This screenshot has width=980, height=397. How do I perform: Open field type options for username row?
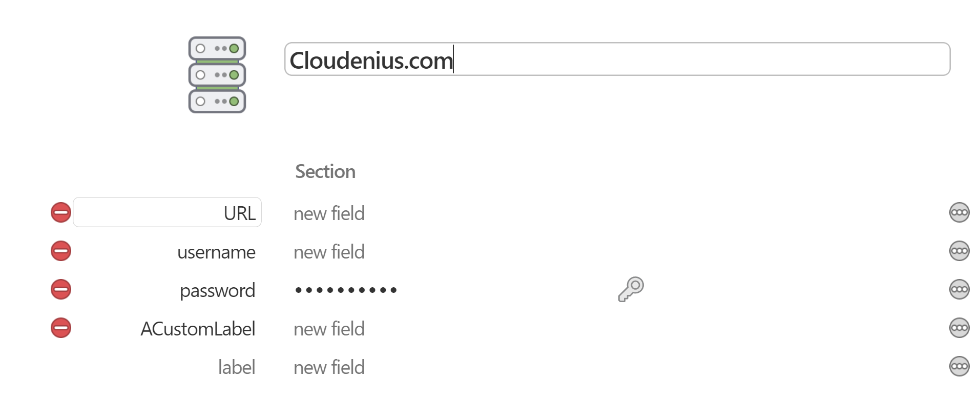959,251
